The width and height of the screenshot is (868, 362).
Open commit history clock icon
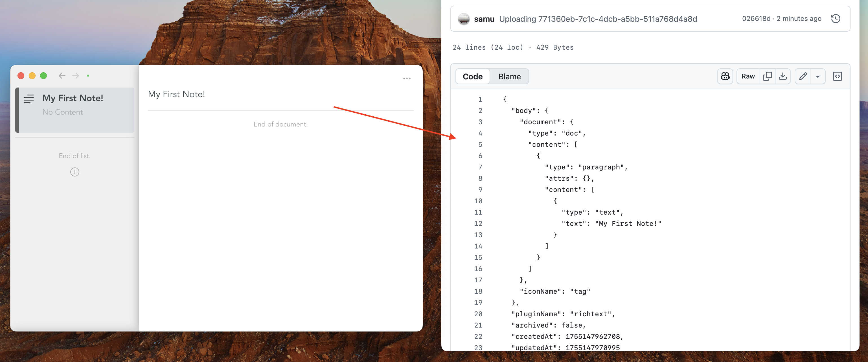coord(835,19)
